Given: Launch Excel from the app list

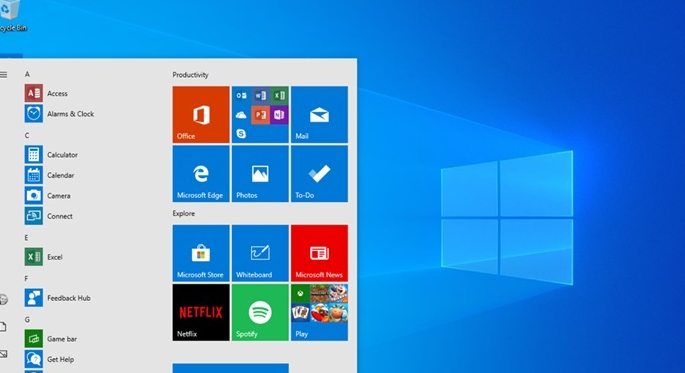Looking at the screenshot, I should coord(44,257).
